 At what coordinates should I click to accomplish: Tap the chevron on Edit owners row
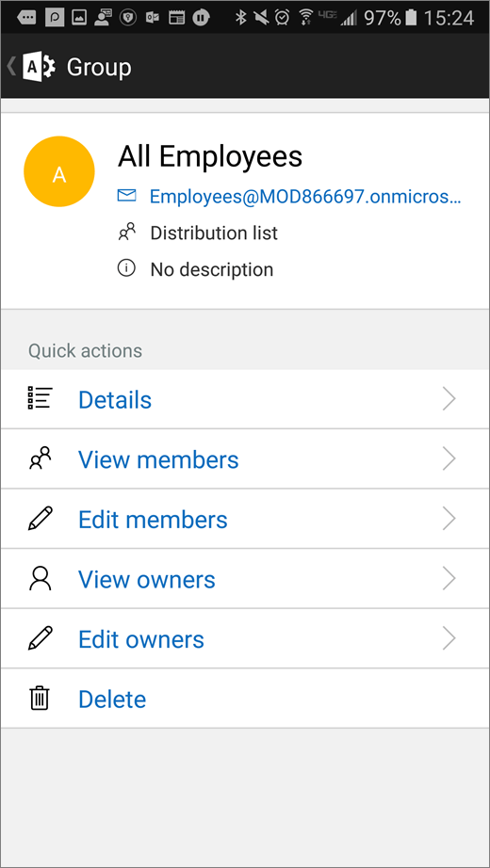(x=449, y=638)
